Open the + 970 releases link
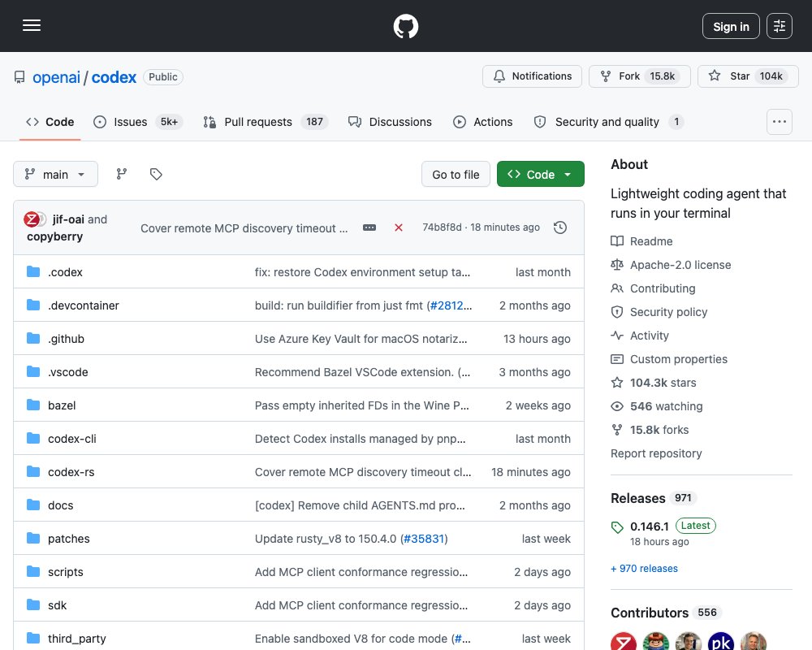 644,569
